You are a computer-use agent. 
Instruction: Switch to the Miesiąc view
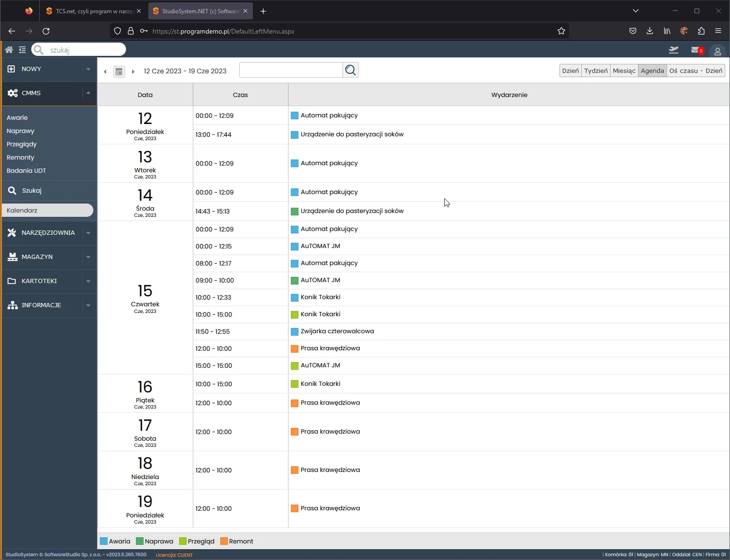[624, 71]
